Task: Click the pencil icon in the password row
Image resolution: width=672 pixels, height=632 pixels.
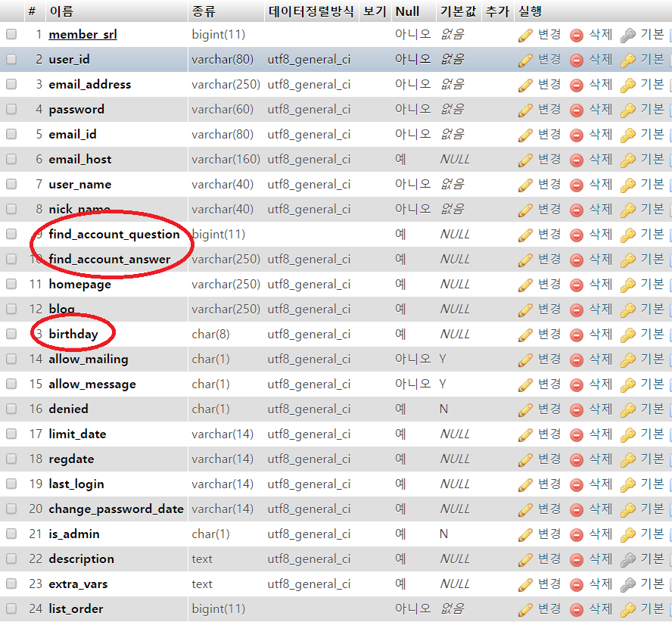Action: point(526,110)
